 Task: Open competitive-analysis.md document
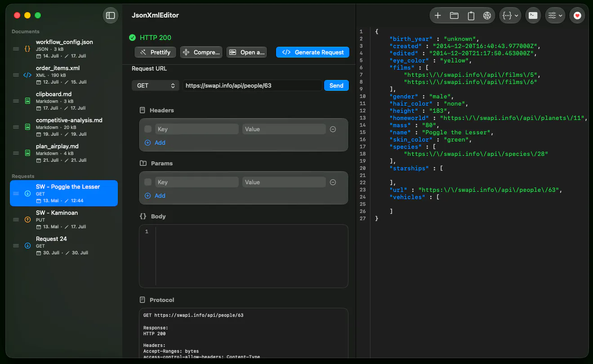click(64, 127)
